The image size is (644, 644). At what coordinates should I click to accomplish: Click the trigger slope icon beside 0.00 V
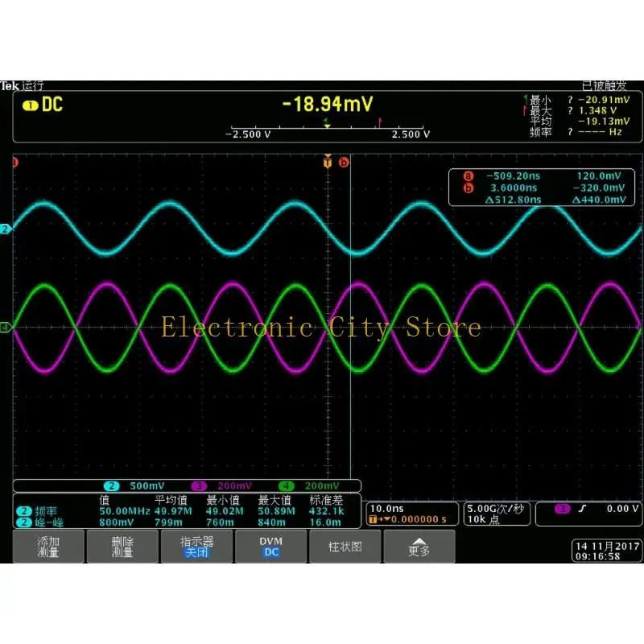coord(584,506)
